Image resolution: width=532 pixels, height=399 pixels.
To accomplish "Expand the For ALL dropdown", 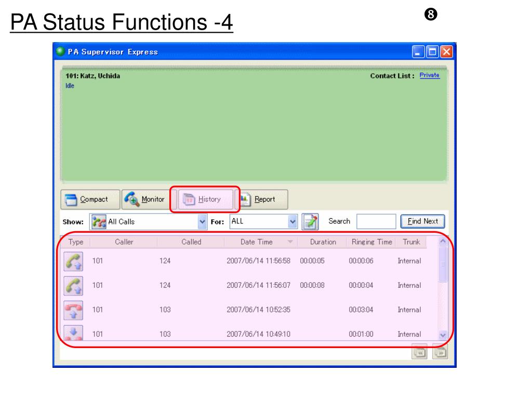I will [x=292, y=222].
